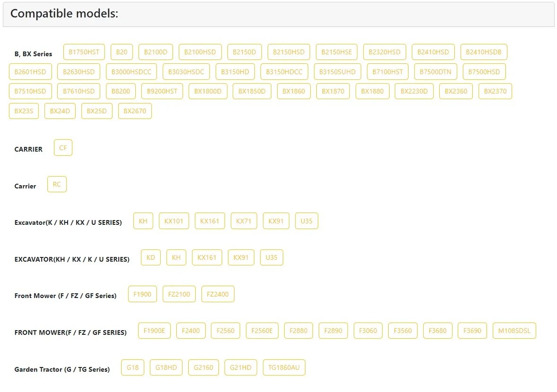Select the G2160 garden tractor tag
557x392 pixels.
click(x=203, y=367)
